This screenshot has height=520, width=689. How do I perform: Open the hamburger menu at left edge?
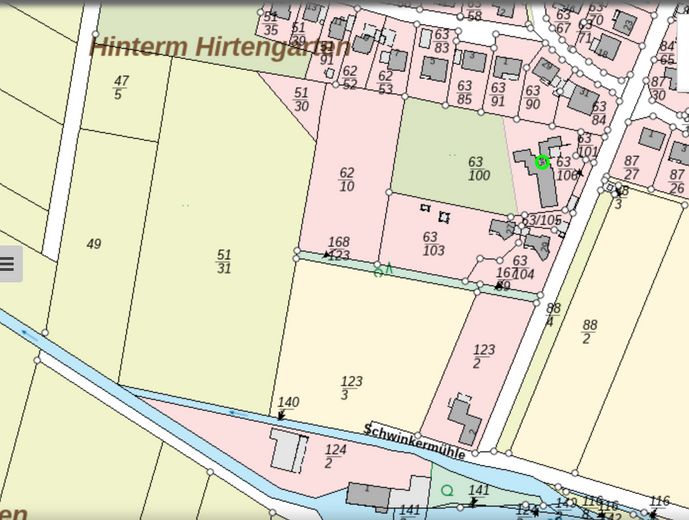8,264
